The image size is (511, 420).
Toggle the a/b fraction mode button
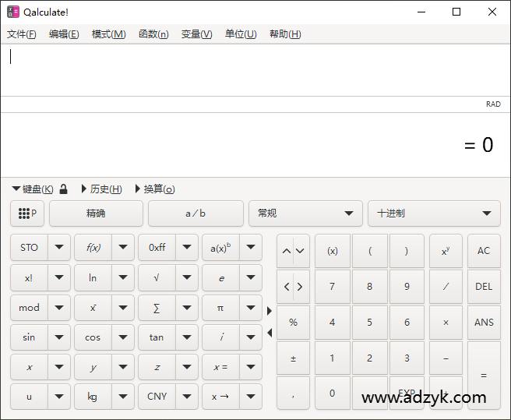pos(196,214)
